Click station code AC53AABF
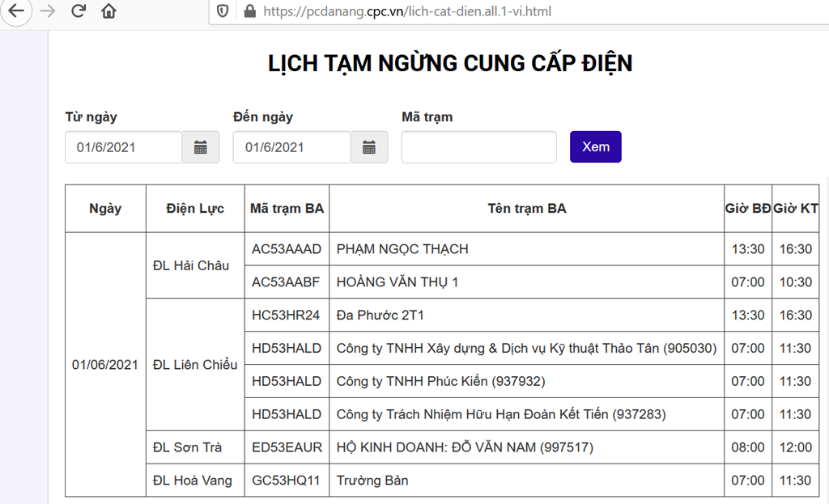The height and width of the screenshot is (504, 829). pos(286,282)
